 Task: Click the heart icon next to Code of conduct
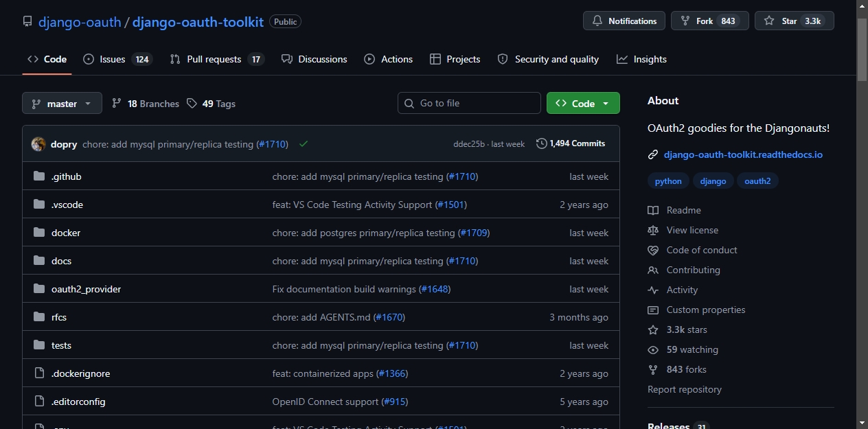click(653, 250)
